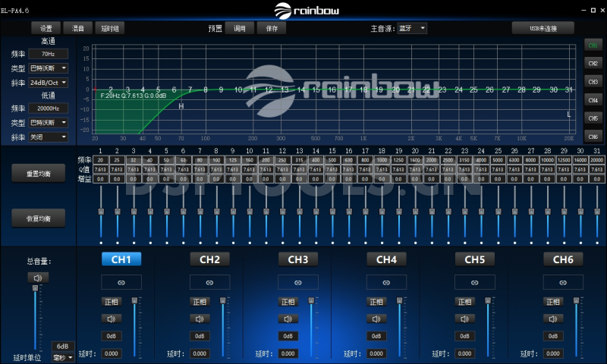Viewport: 607px width, 364px height.
Task: Open the 主音源 source dropdown
Action: tap(412, 28)
